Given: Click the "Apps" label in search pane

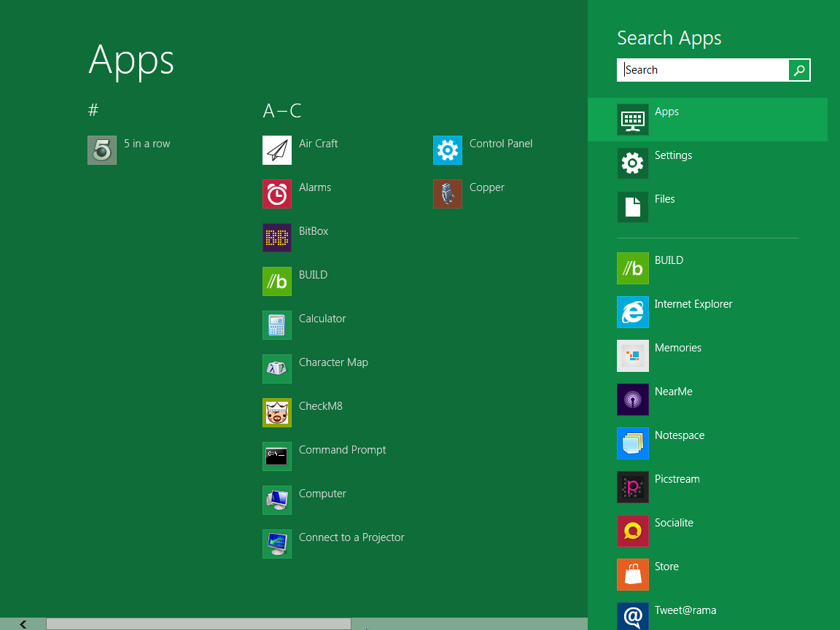Looking at the screenshot, I should click(x=667, y=112).
